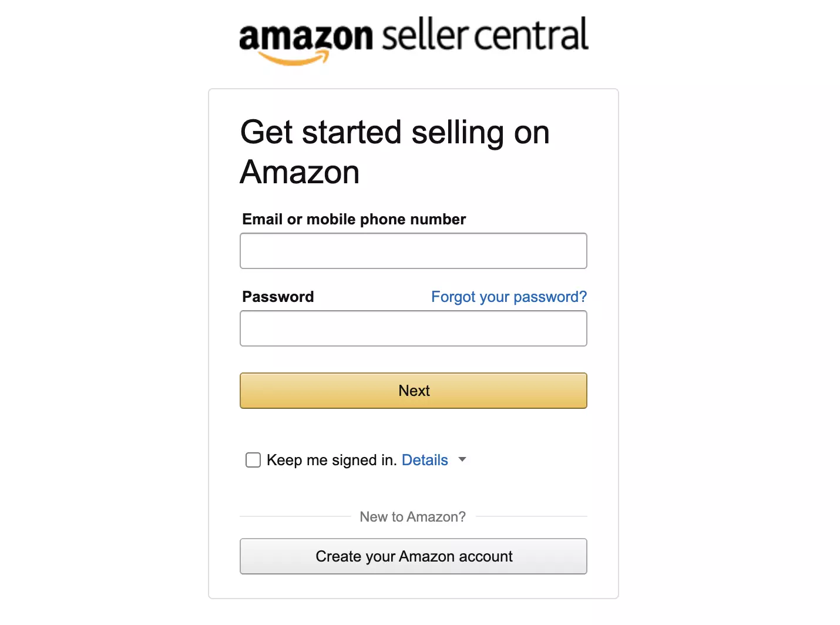Viewport: 840px width, 625px height.
Task: Focus the Password input field
Action: [414, 328]
